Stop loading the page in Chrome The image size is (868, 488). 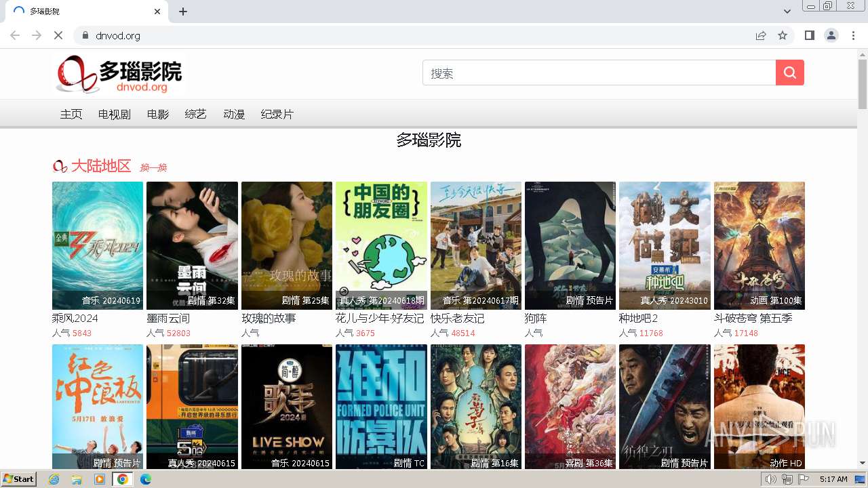pos(58,35)
